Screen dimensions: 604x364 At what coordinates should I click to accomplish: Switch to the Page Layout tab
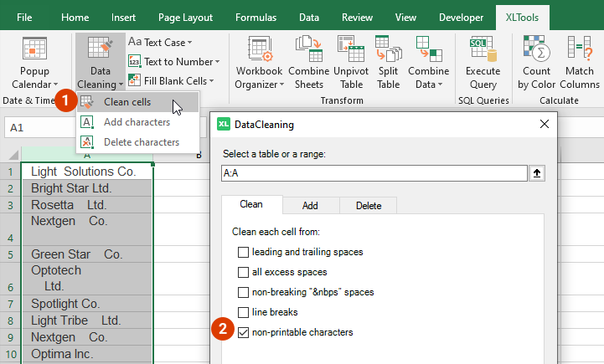point(185,18)
